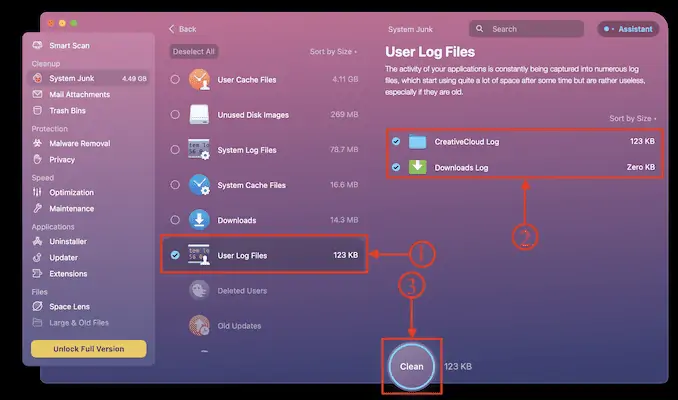
Task: Uncheck the CreativeCloud Log checkbox
Action: 396,142
